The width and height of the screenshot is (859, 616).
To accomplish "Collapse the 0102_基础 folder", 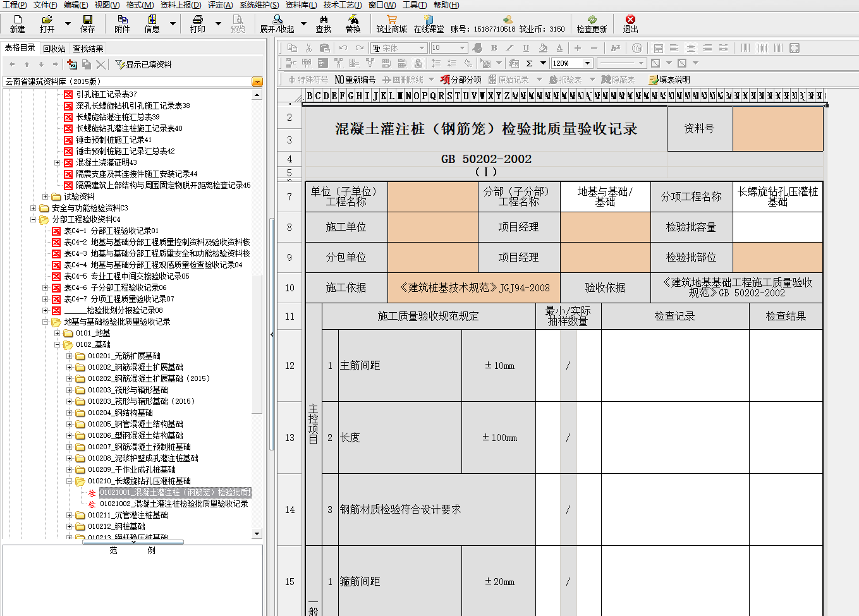I will coord(57,344).
